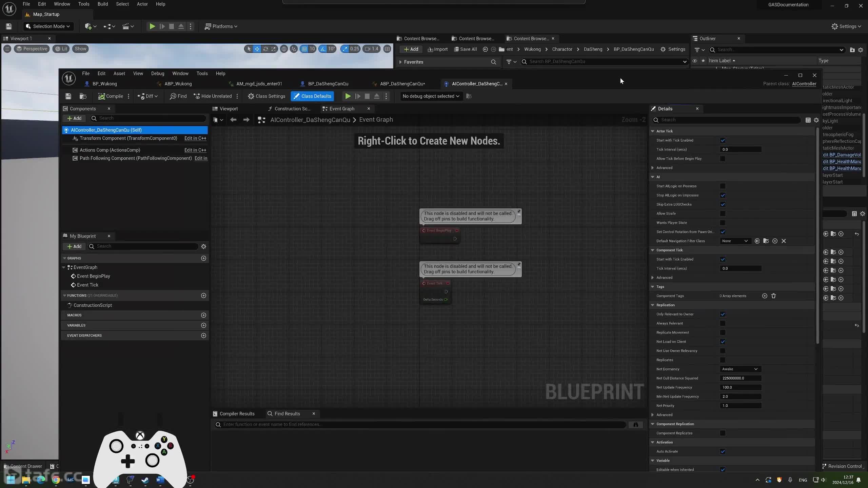Toggle Actor Tick Start with Tick Enabled
The image size is (868, 488).
(723, 140)
